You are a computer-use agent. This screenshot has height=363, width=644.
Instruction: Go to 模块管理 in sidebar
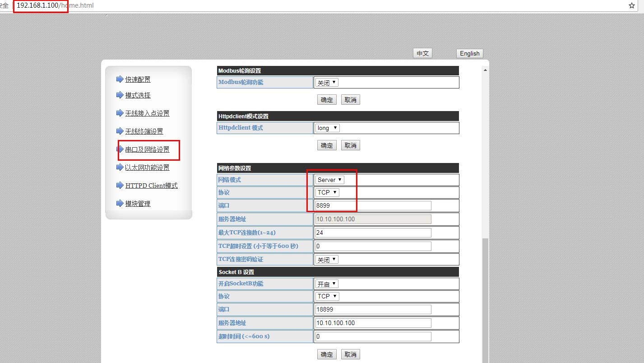[138, 204]
